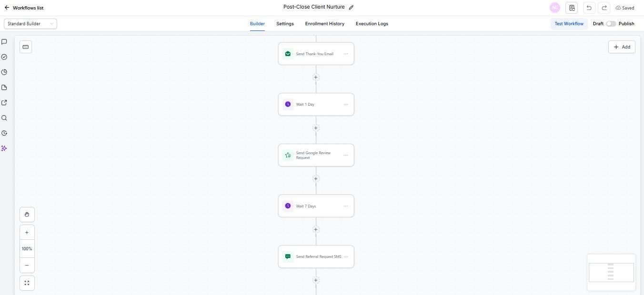Click the Add button on canvas

pyautogui.click(x=622, y=47)
